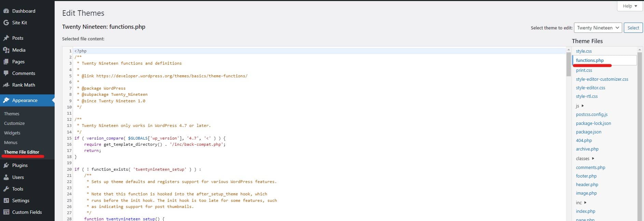Open the Dashboard menu
The image size is (644, 221).
pos(24,11)
